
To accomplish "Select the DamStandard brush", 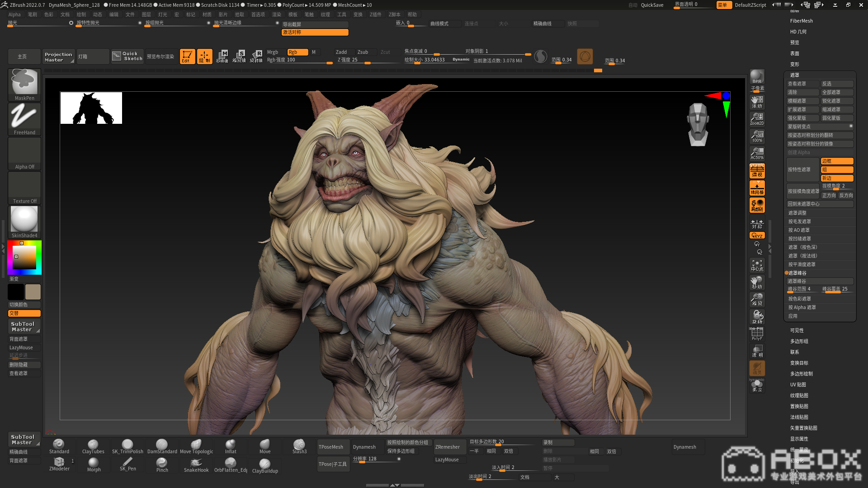I will tap(162, 446).
